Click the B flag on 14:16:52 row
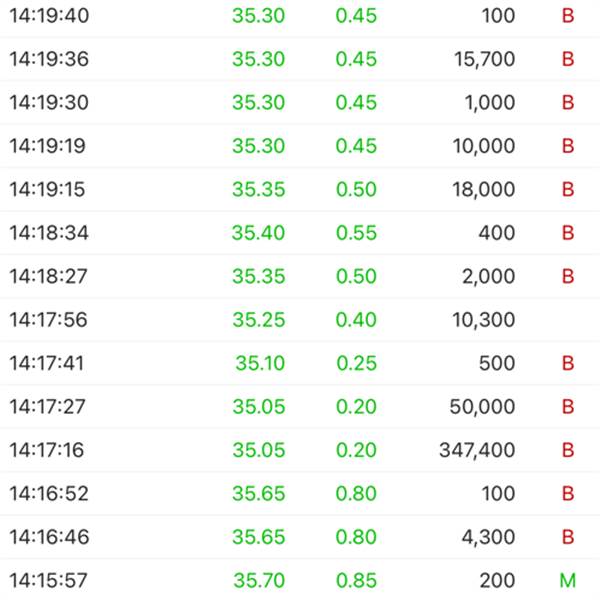 [568, 494]
